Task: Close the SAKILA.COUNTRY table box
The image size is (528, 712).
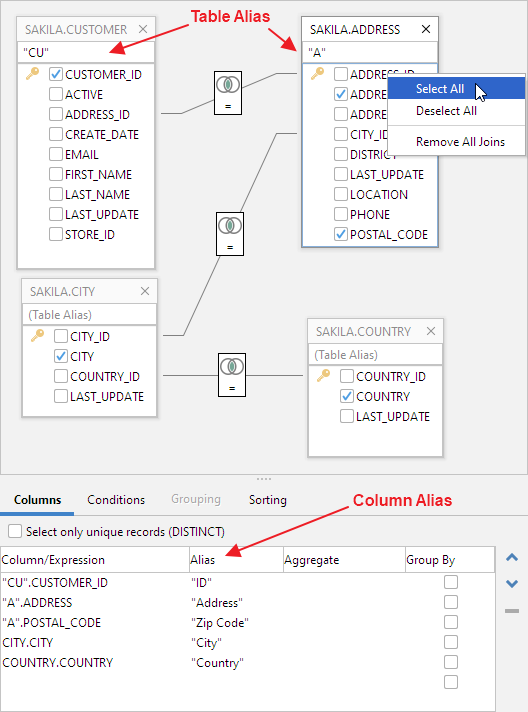Action: pos(431,331)
